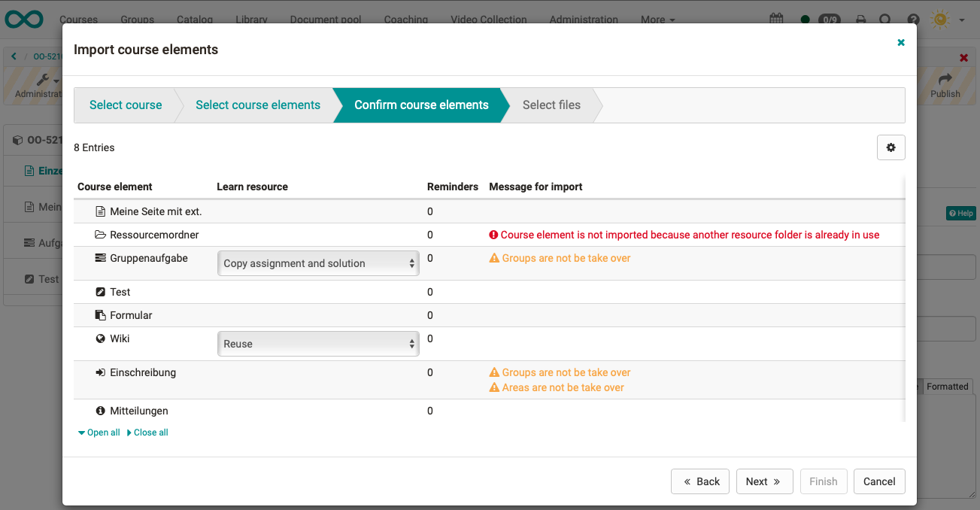
Task: Click the Mitteilungen info icon
Action: [100, 411]
